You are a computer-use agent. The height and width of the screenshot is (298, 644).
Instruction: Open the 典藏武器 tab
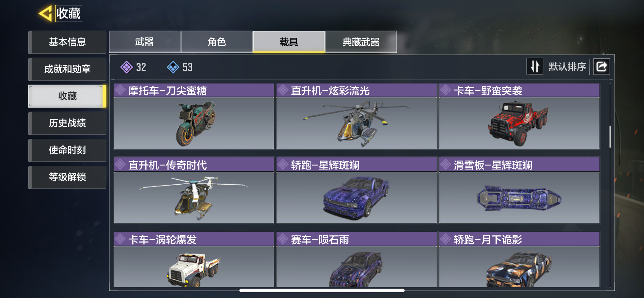(361, 42)
